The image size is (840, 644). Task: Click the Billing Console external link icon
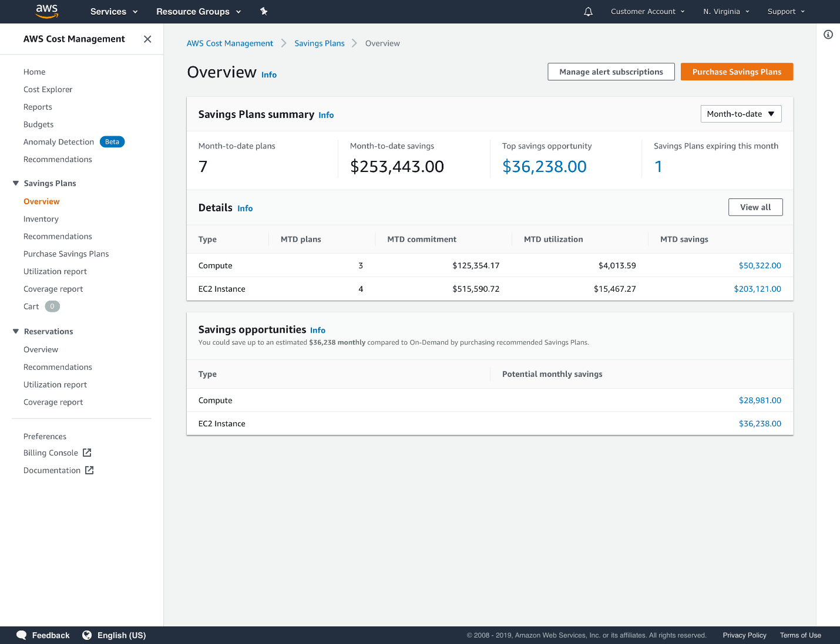click(x=87, y=453)
